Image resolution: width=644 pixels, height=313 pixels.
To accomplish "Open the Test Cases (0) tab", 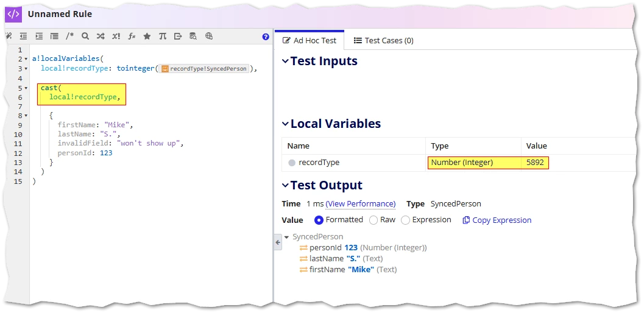I will [384, 41].
